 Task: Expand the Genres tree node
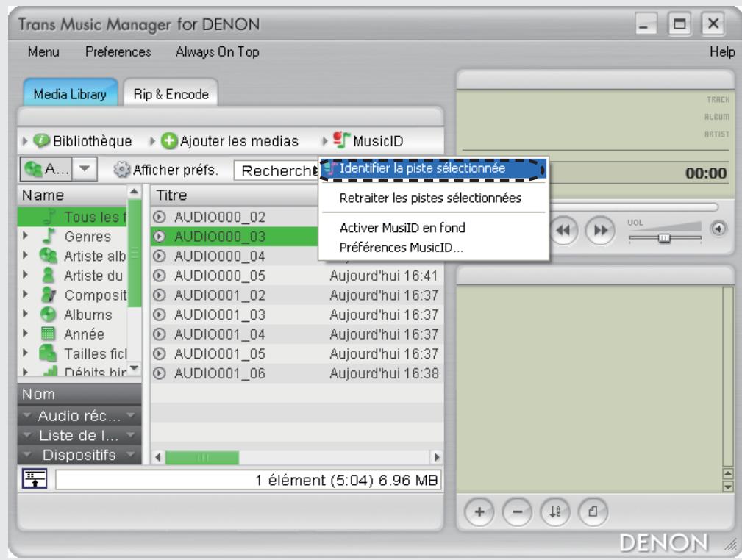click(x=26, y=236)
